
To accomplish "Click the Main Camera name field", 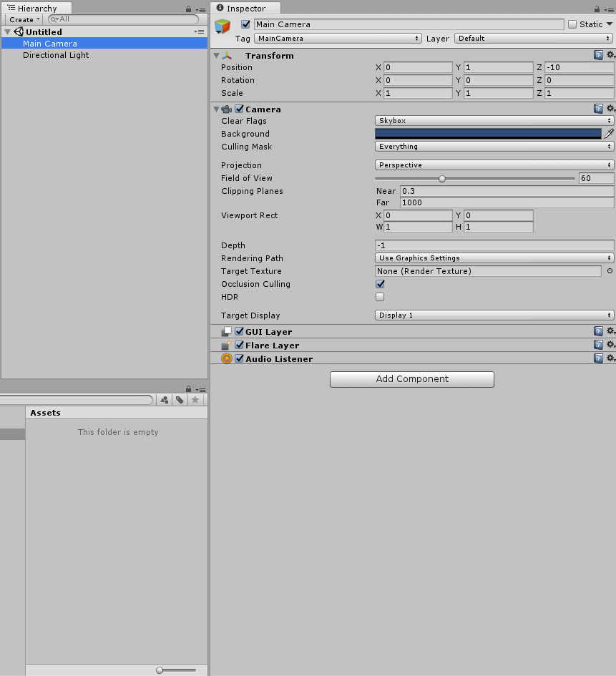I will pos(409,24).
